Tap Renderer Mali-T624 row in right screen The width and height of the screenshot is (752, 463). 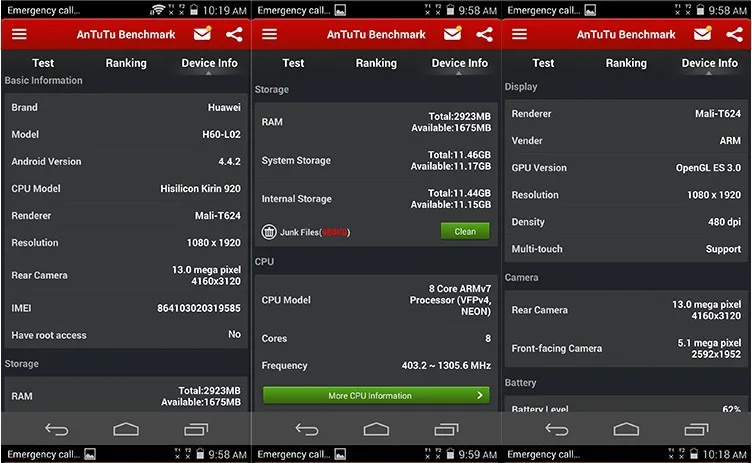point(626,114)
